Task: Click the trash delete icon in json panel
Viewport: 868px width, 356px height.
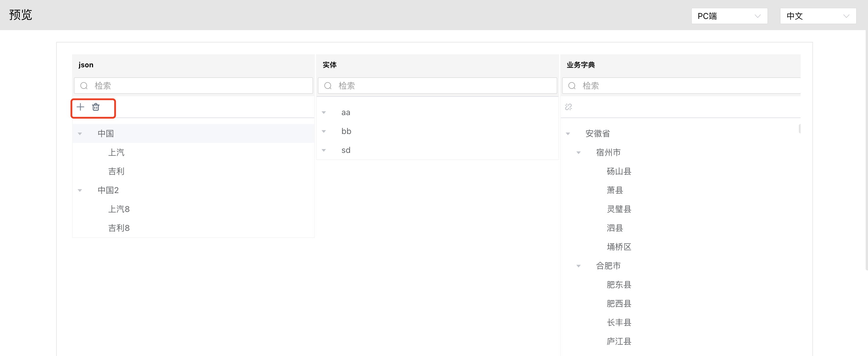Action: [x=96, y=107]
